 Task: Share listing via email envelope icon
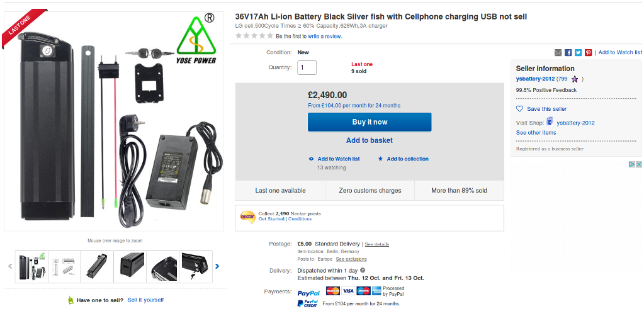pyautogui.click(x=558, y=52)
